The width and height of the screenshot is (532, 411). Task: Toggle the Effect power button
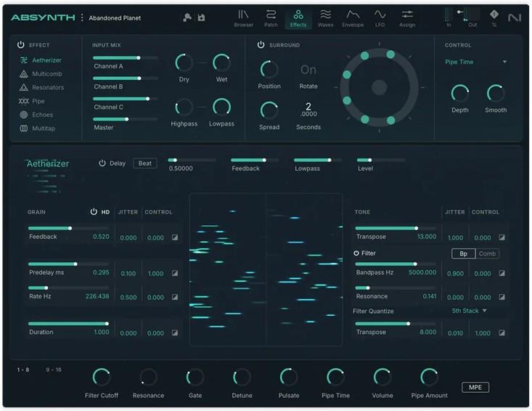pyautogui.click(x=21, y=44)
